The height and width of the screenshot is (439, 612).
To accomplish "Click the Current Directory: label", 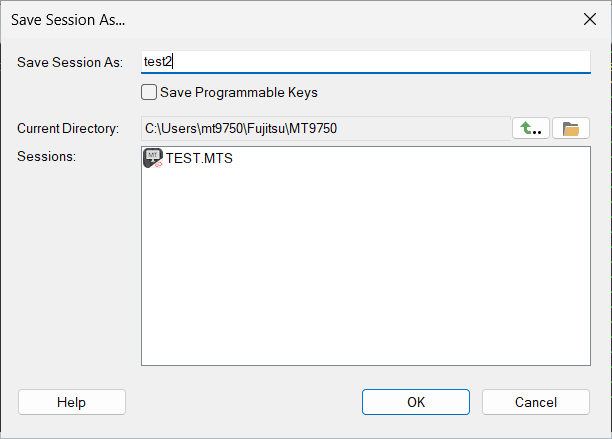I will 68,128.
